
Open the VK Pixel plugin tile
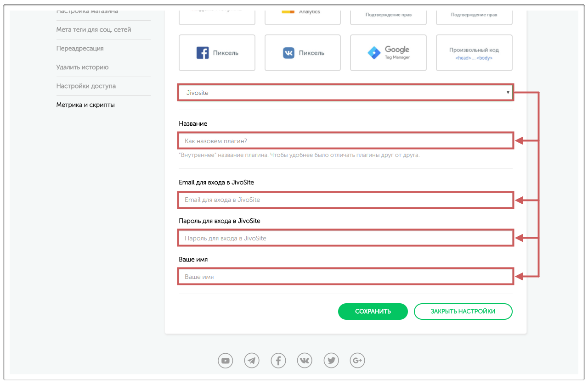pos(303,53)
